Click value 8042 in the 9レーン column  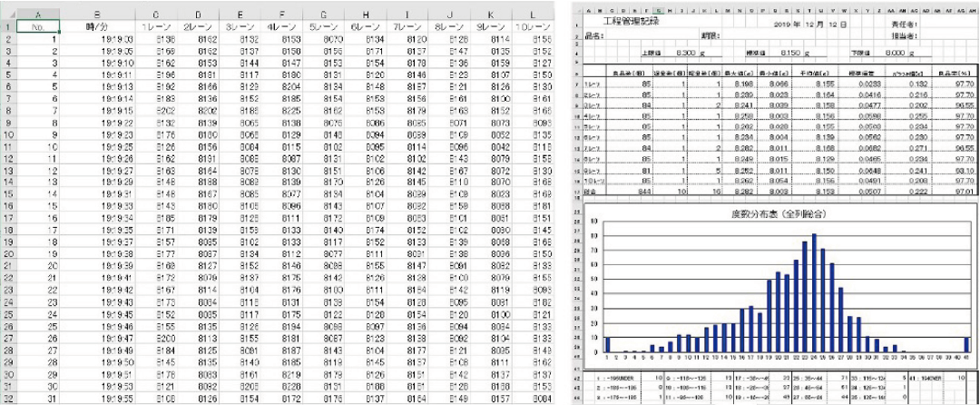coord(491,146)
